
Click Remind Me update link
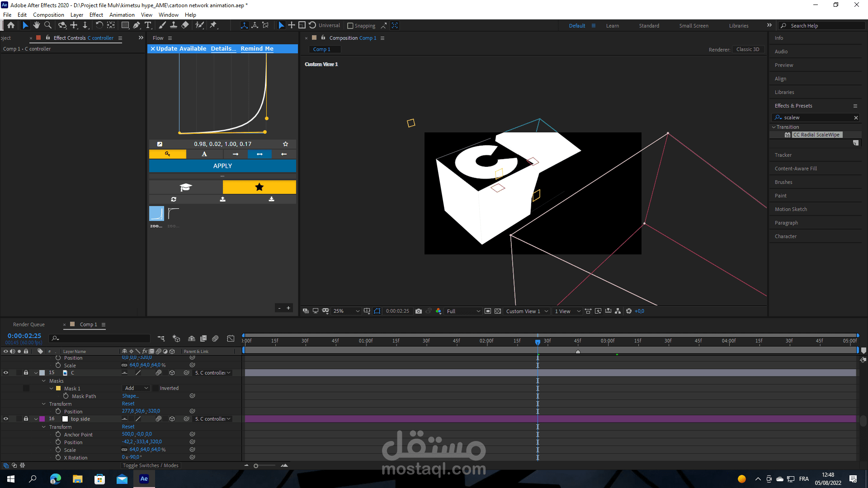[257, 48]
